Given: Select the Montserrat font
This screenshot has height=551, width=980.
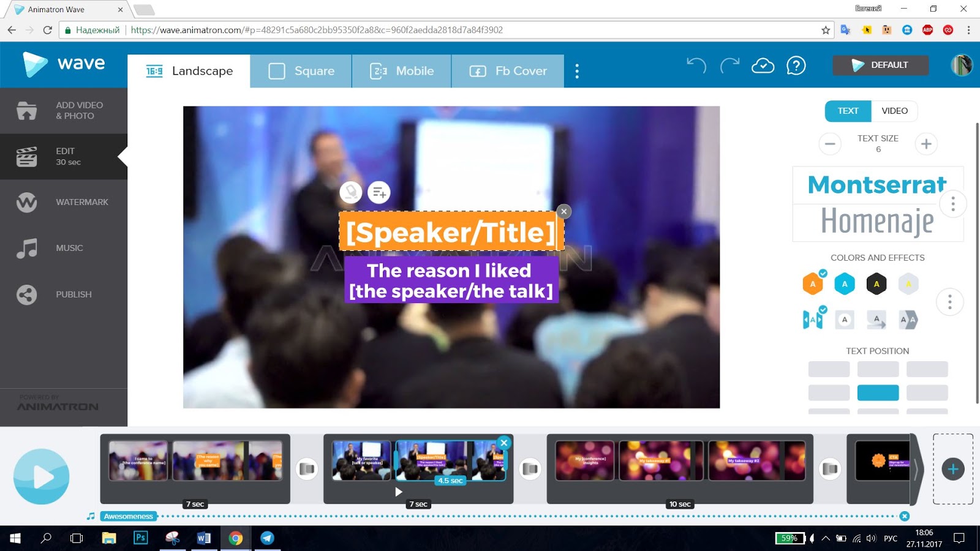Looking at the screenshot, I should pyautogui.click(x=878, y=185).
